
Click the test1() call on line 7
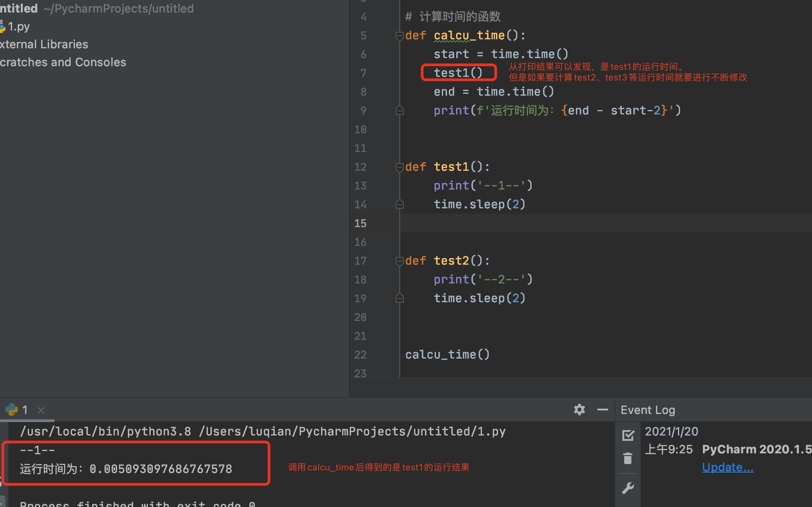(458, 73)
